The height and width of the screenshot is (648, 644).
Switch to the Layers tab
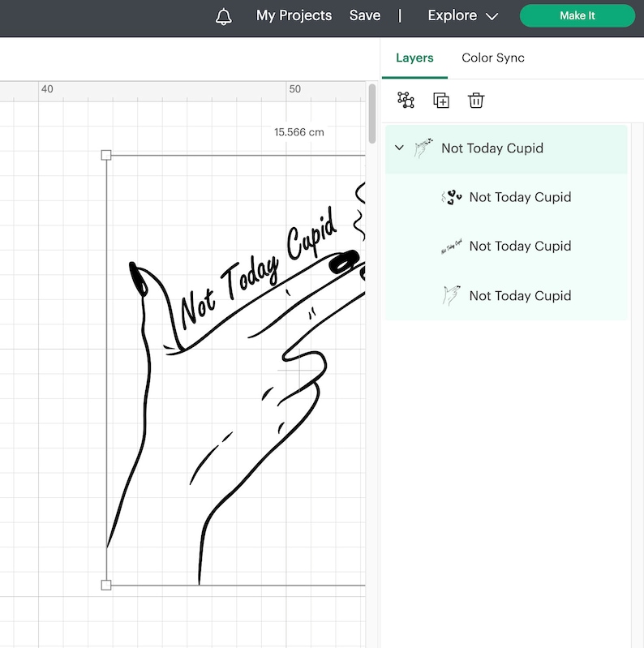(414, 58)
